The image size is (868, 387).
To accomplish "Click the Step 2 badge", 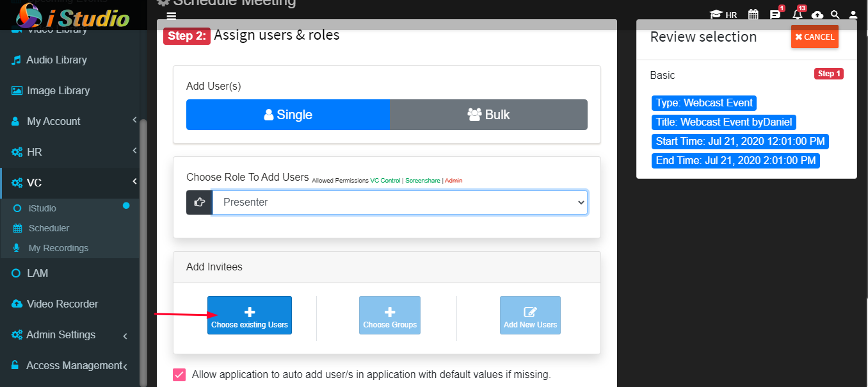I will pyautogui.click(x=187, y=36).
